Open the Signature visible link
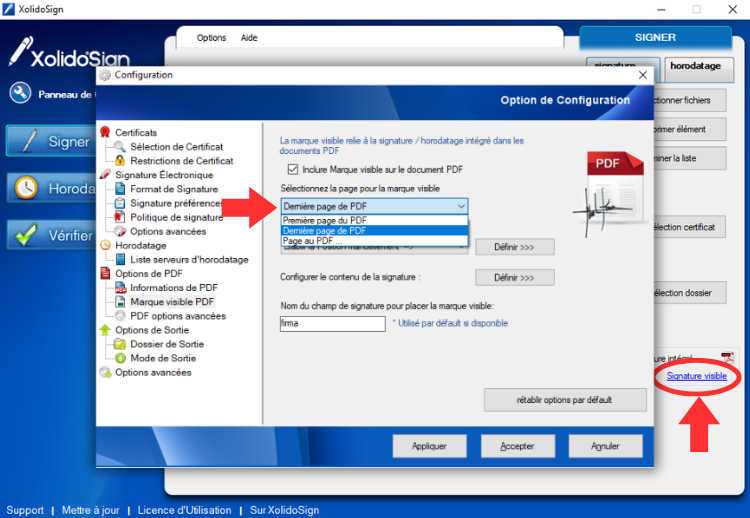The image size is (750, 518). point(696,376)
